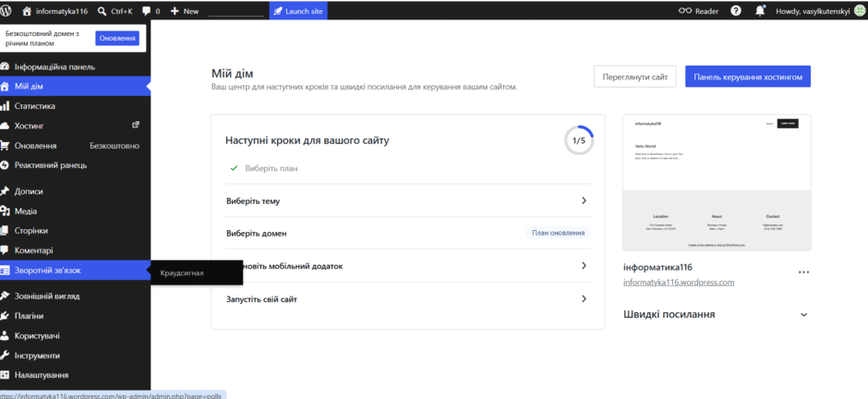The height and width of the screenshot is (399, 868).
Task: Open notifications via the bell icon
Action: click(x=761, y=10)
